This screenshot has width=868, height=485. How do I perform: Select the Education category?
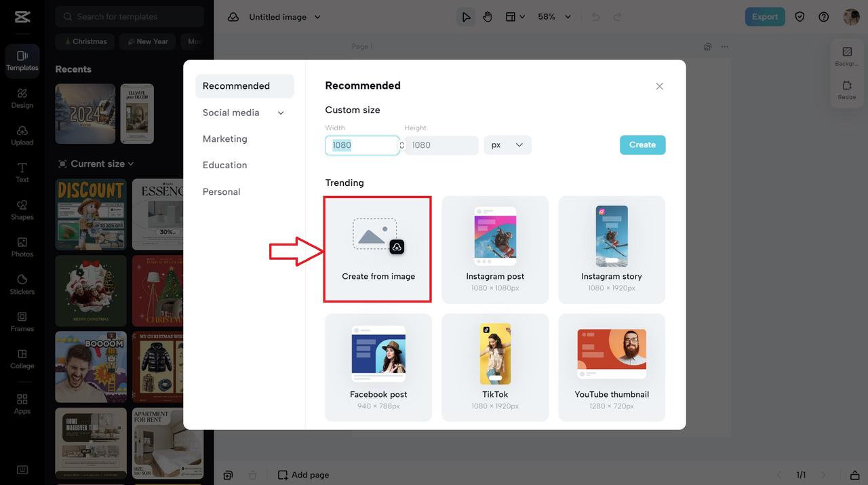pyautogui.click(x=225, y=165)
